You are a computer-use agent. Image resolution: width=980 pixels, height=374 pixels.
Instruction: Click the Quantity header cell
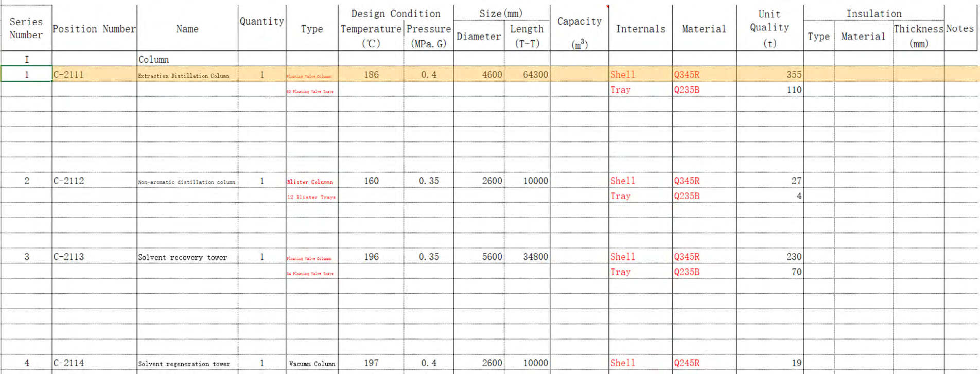point(262,28)
